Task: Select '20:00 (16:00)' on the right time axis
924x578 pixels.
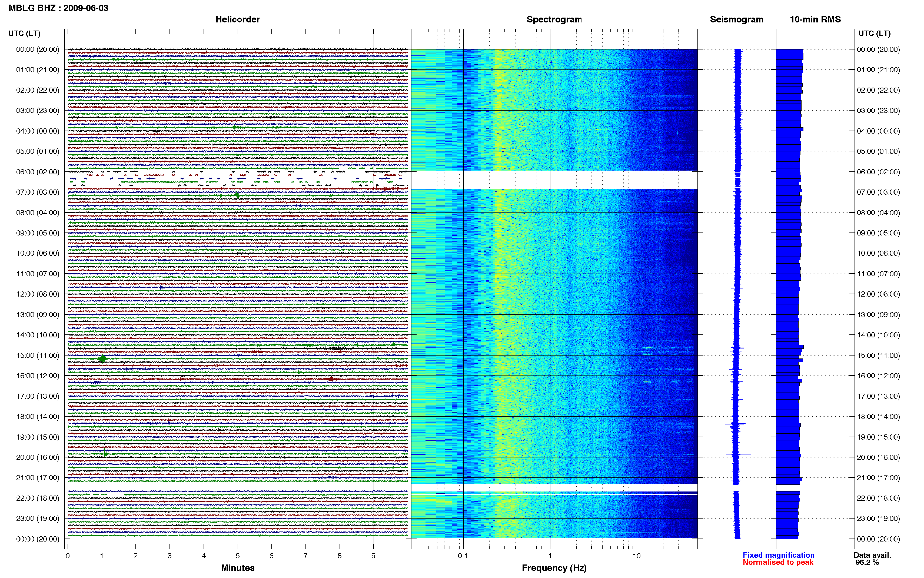Action: 878,457
